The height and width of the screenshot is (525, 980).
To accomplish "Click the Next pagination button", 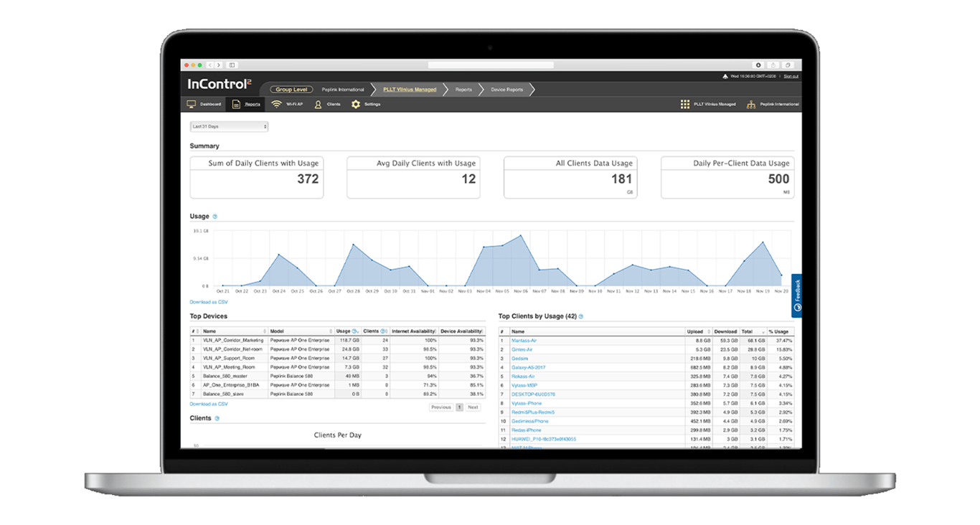I will click(x=473, y=407).
